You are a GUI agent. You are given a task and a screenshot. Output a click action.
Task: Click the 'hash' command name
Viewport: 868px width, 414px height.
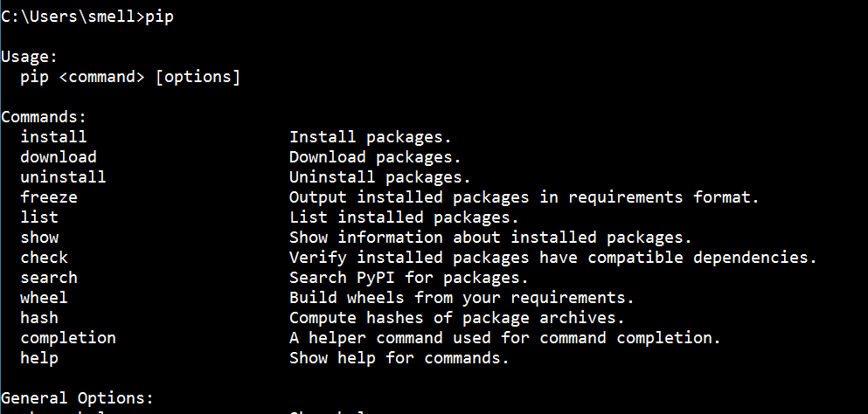tap(39, 318)
